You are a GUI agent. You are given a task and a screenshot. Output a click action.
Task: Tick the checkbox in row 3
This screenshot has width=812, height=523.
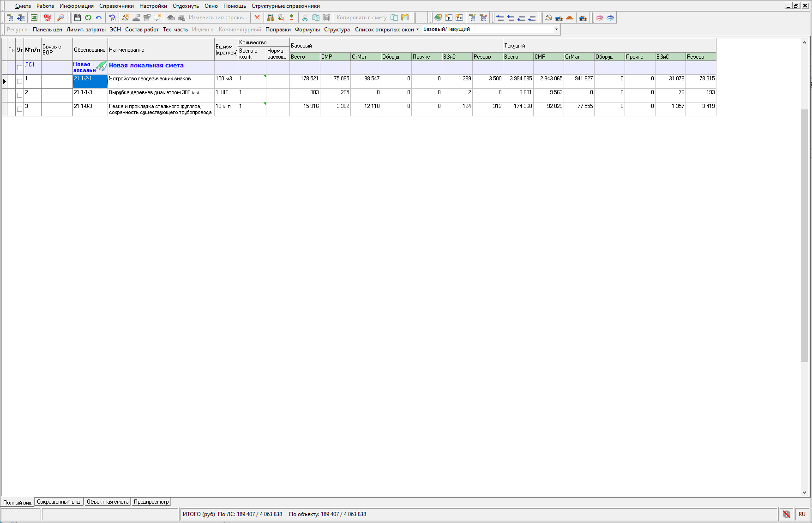(19, 109)
